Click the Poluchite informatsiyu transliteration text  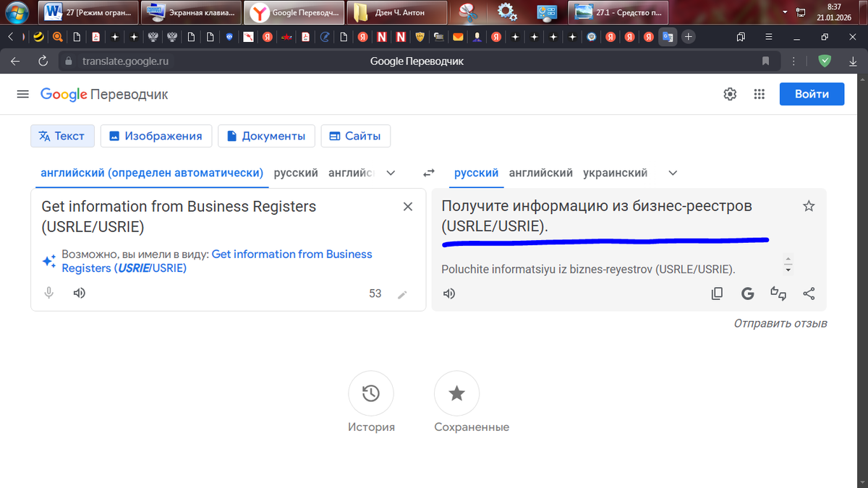click(588, 270)
